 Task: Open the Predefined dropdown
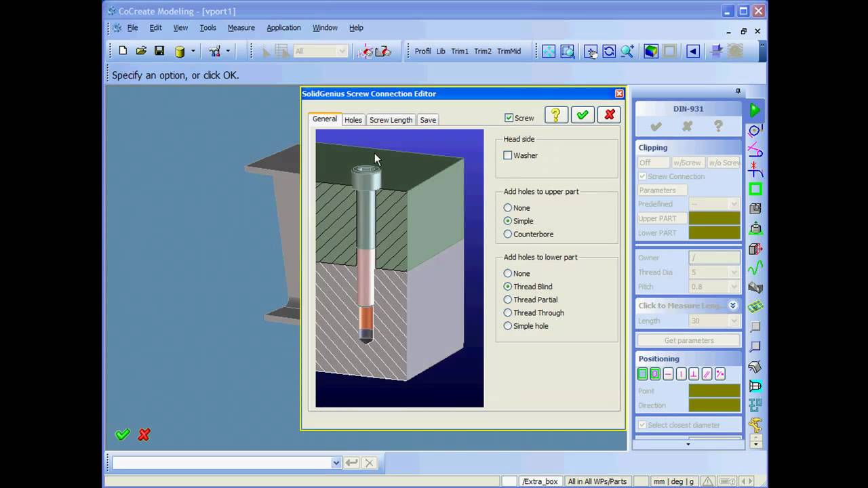point(734,204)
